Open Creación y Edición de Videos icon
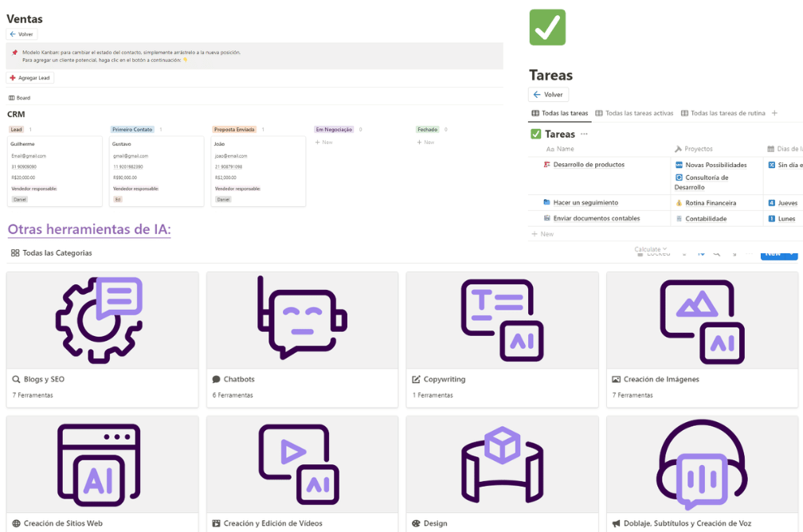 (x=302, y=464)
